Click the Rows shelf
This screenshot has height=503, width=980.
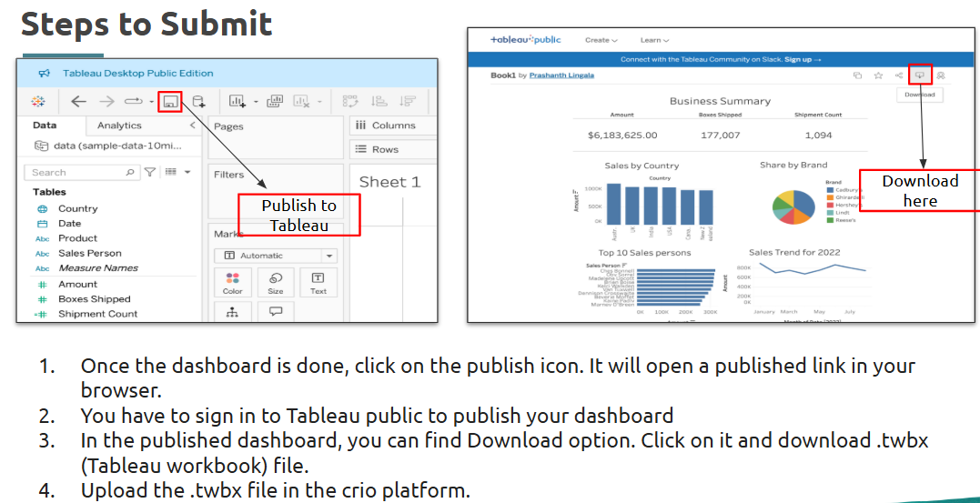(x=394, y=149)
